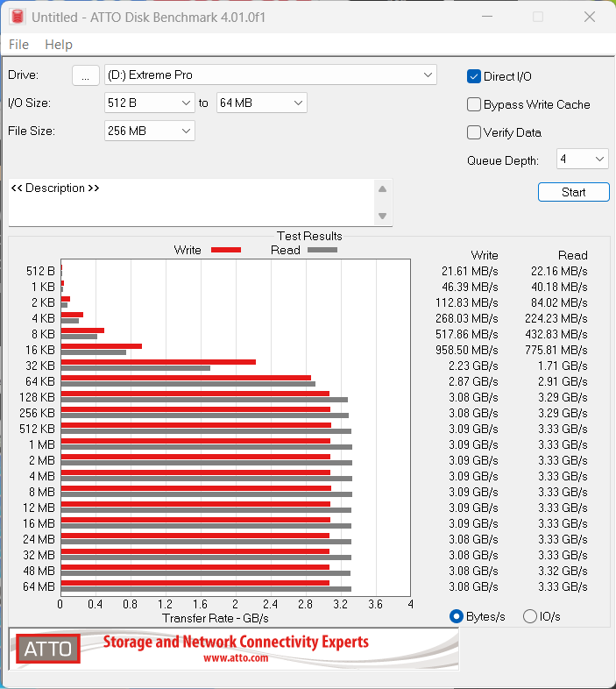Viewport: 616px width, 689px height.
Task: Open the File Size dropdown
Action: click(x=149, y=131)
